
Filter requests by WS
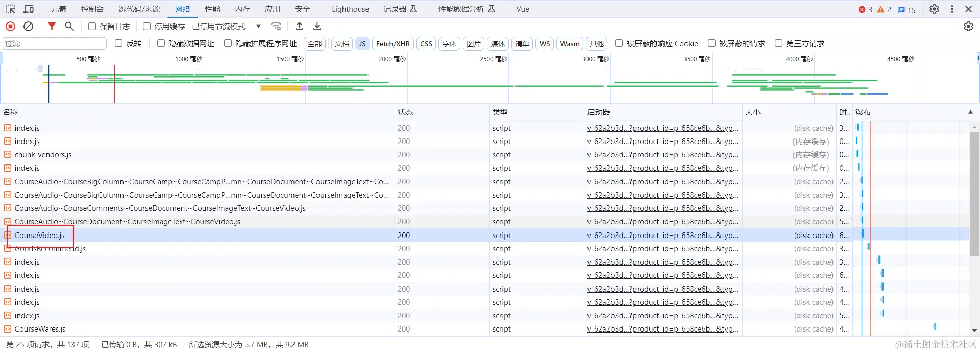545,44
